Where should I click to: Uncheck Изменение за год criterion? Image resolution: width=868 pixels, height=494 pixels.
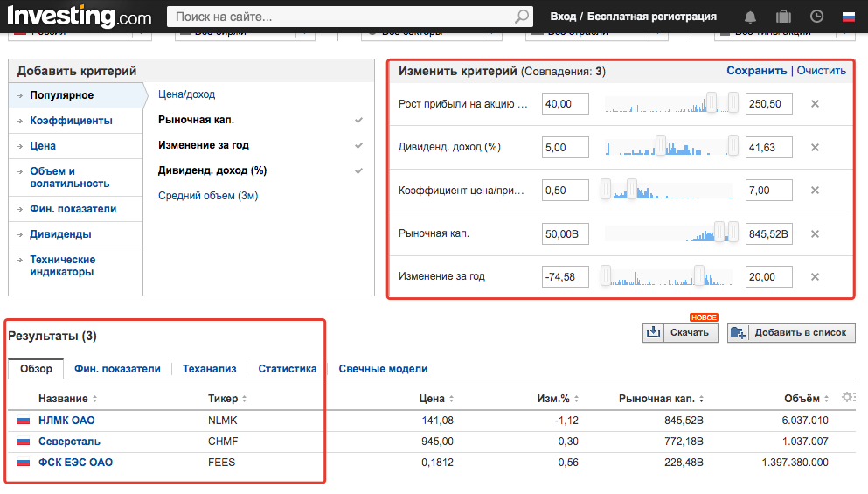pos(358,146)
